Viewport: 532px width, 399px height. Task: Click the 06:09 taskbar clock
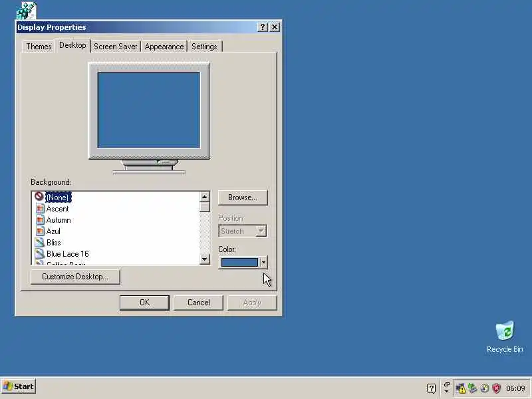click(x=515, y=388)
